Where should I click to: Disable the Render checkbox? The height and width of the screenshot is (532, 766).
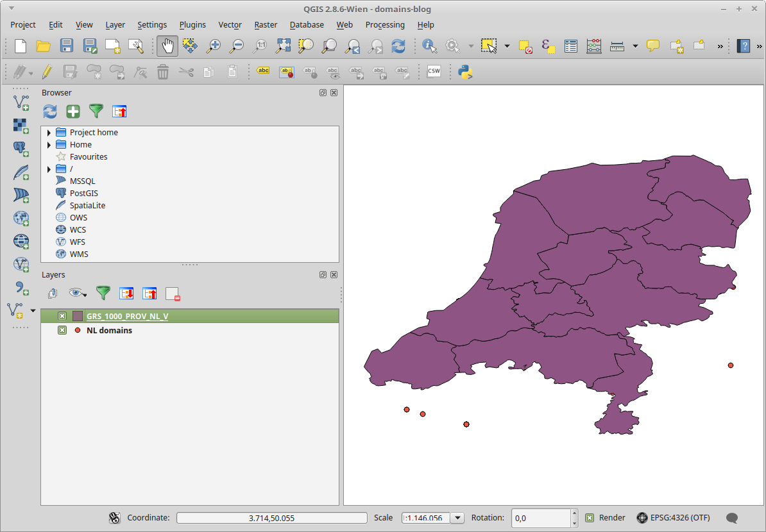pyautogui.click(x=592, y=517)
